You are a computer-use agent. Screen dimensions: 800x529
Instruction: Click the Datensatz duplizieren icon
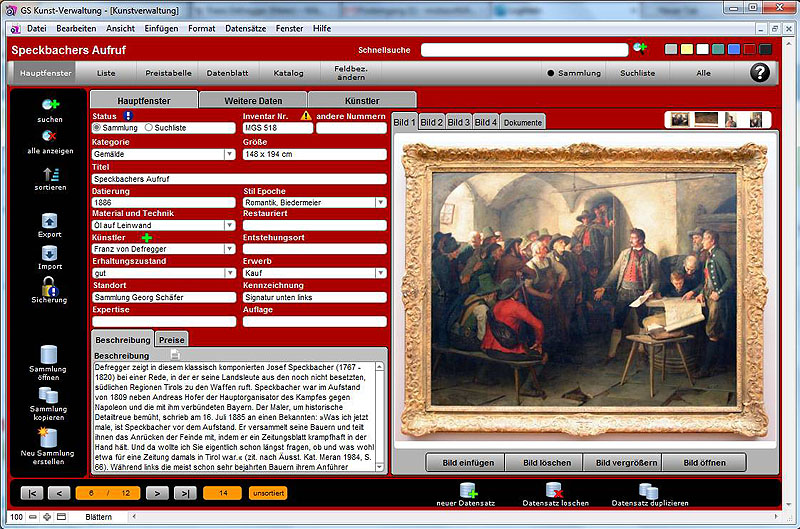click(x=648, y=491)
